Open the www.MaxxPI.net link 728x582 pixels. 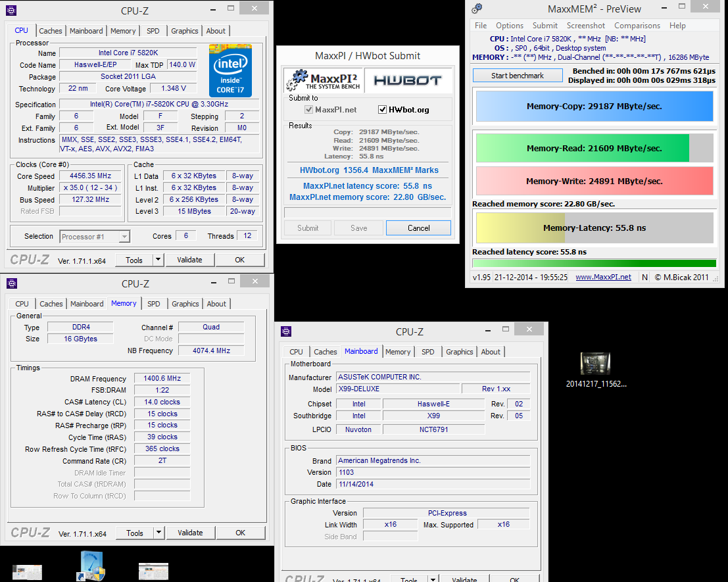pos(603,277)
